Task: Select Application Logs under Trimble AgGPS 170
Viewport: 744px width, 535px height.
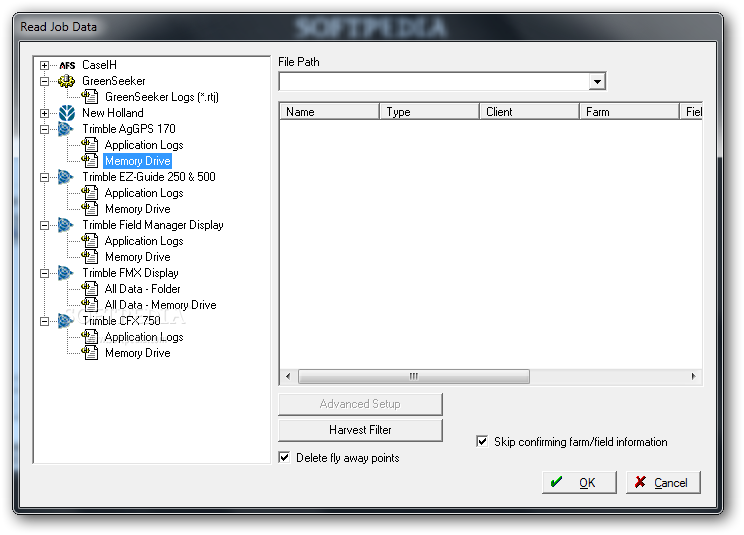Action: (144, 145)
